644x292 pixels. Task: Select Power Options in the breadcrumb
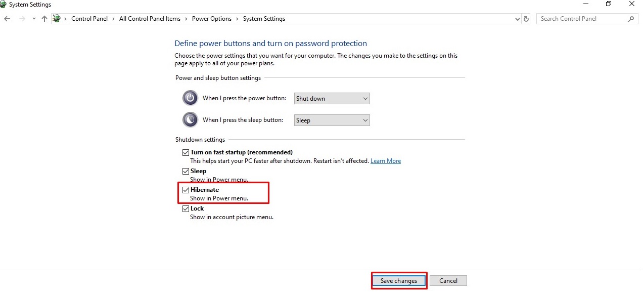[x=212, y=18]
